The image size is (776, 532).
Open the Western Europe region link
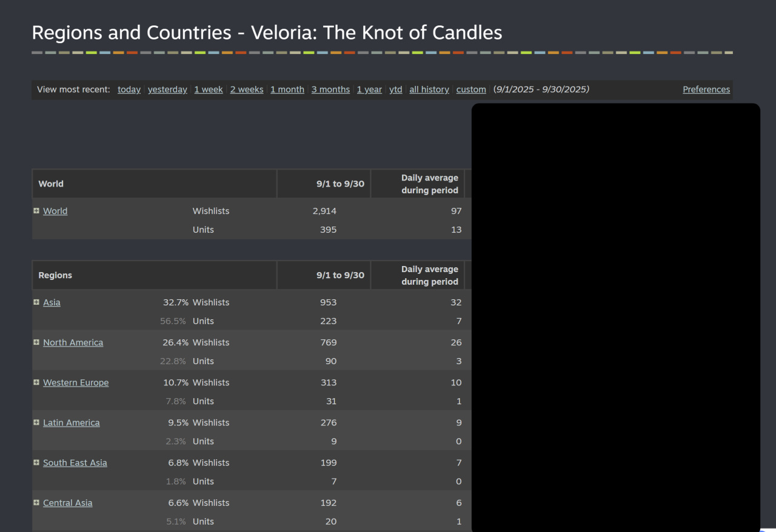pyautogui.click(x=76, y=382)
